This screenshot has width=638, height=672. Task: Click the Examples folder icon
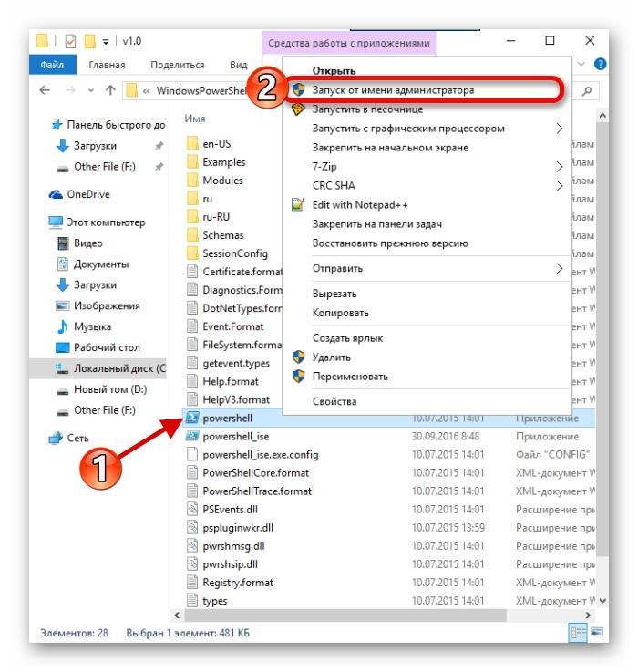(x=193, y=161)
